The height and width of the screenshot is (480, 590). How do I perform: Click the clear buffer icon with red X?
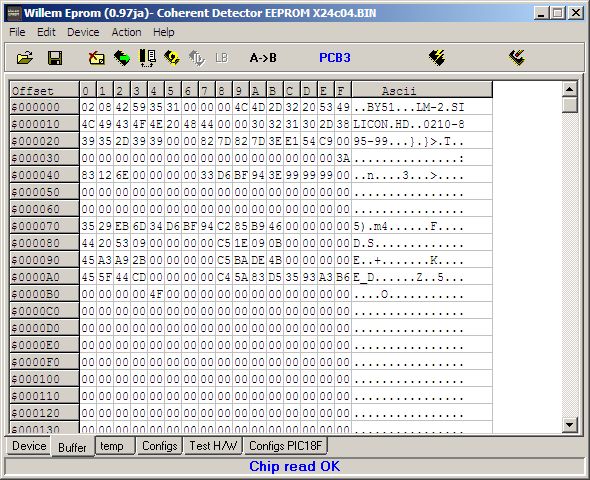(x=96, y=58)
